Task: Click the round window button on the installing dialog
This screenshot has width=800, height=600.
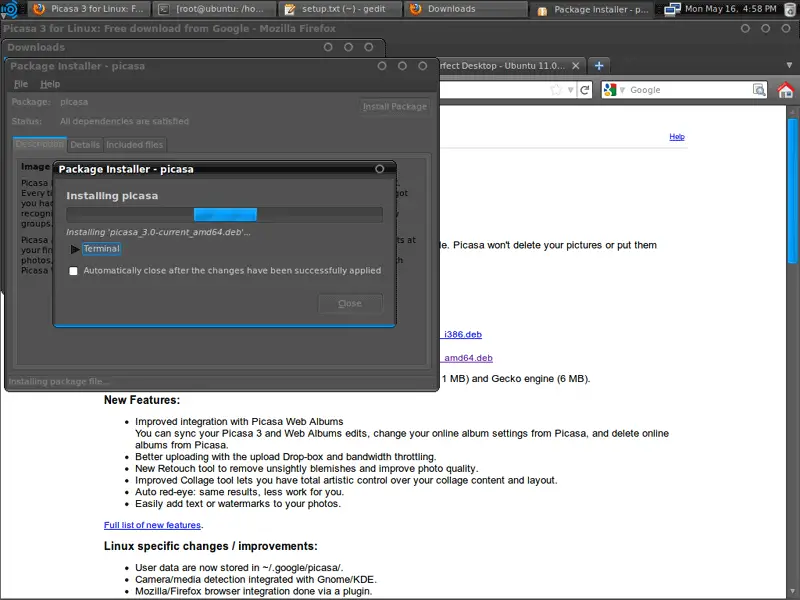Action: point(380,169)
